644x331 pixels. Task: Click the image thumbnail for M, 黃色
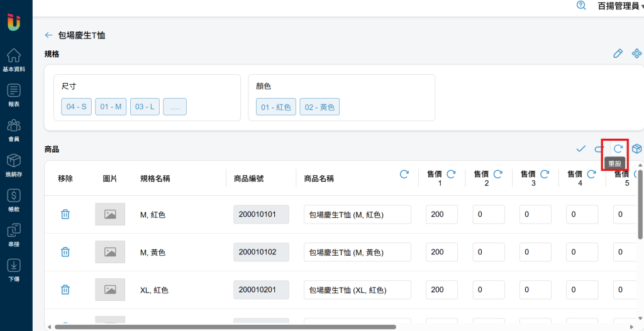[x=110, y=252]
